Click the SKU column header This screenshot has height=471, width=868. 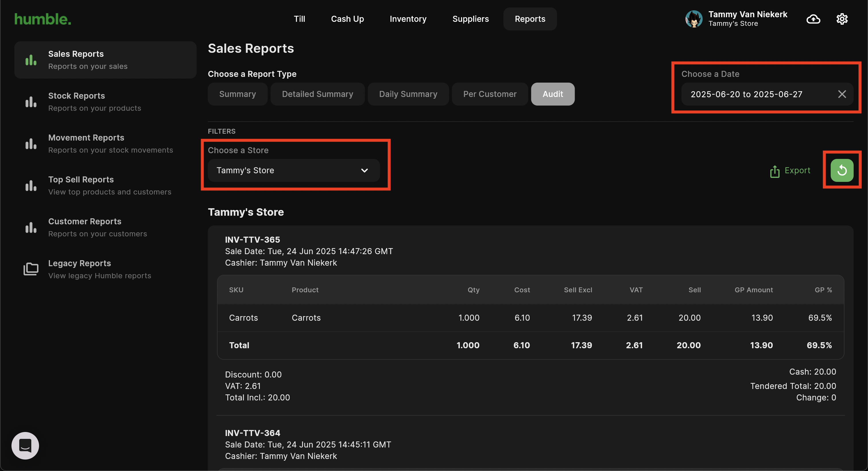(236, 290)
